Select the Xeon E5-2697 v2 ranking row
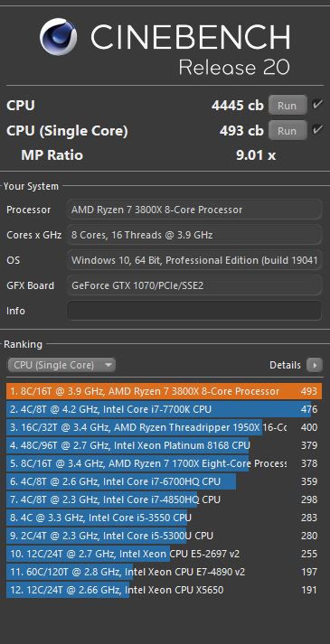This screenshot has height=644, width=330. click(x=164, y=554)
